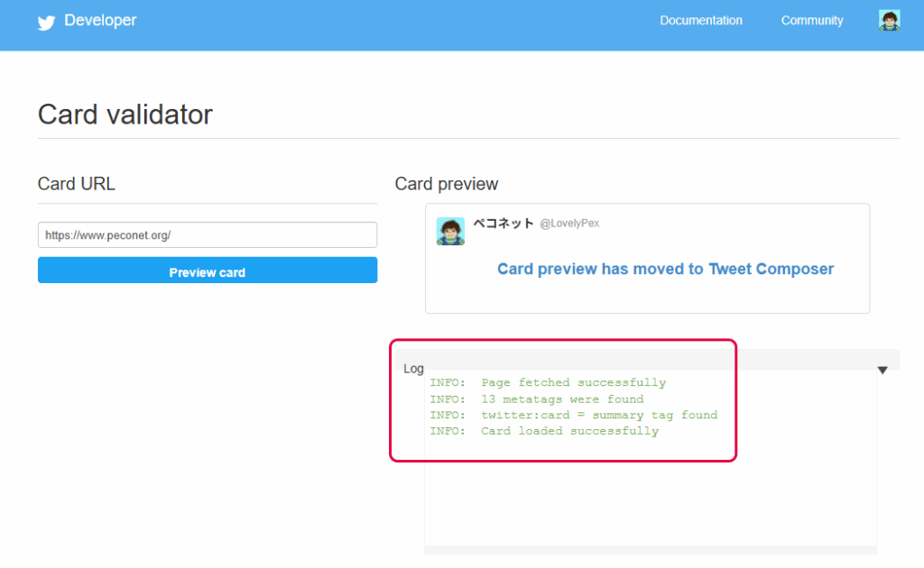Viewport: 924px width, 568px height.
Task: Click the Twitter bird logo icon
Action: (x=46, y=23)
